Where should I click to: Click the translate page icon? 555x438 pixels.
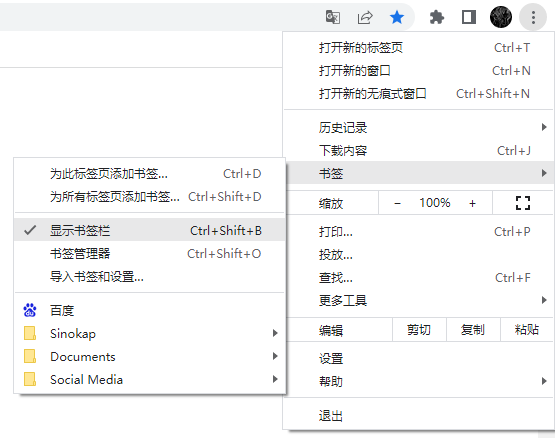[333, 17]
